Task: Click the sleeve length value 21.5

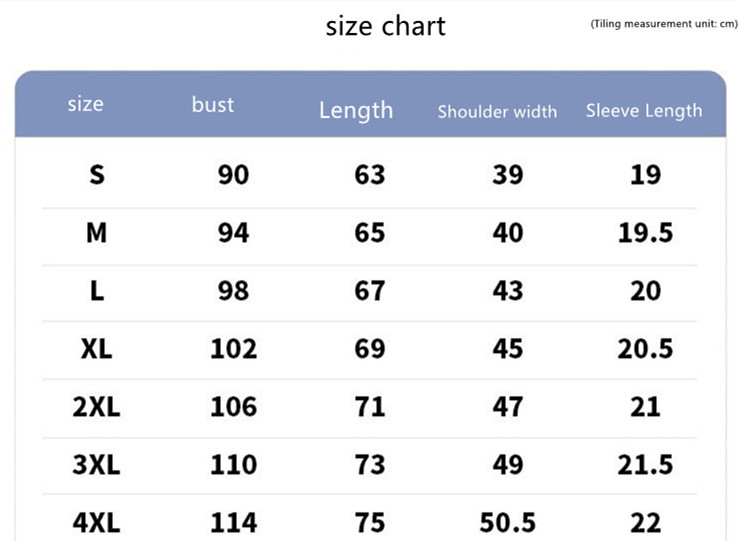Action: [645, 465]
